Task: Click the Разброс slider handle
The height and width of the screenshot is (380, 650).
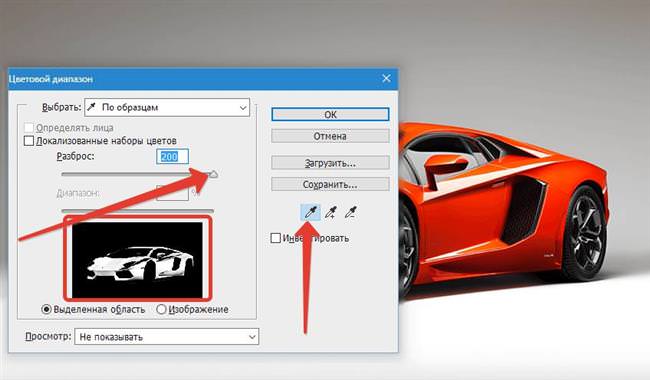Action: click(213, 174)
